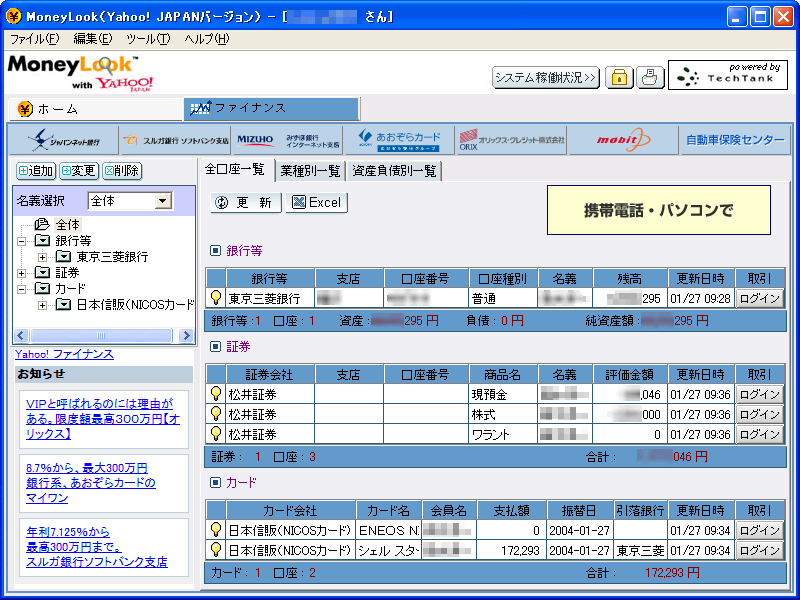Open the 年利7.125%から ad link
This screenshot has width=800, height=600.
pyautogui.click(x=96, y=546)
